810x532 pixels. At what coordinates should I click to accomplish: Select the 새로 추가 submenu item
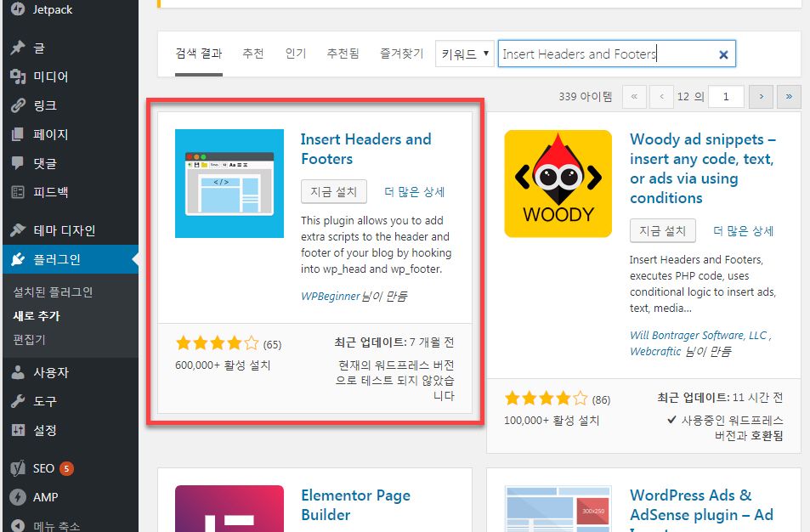37,315
